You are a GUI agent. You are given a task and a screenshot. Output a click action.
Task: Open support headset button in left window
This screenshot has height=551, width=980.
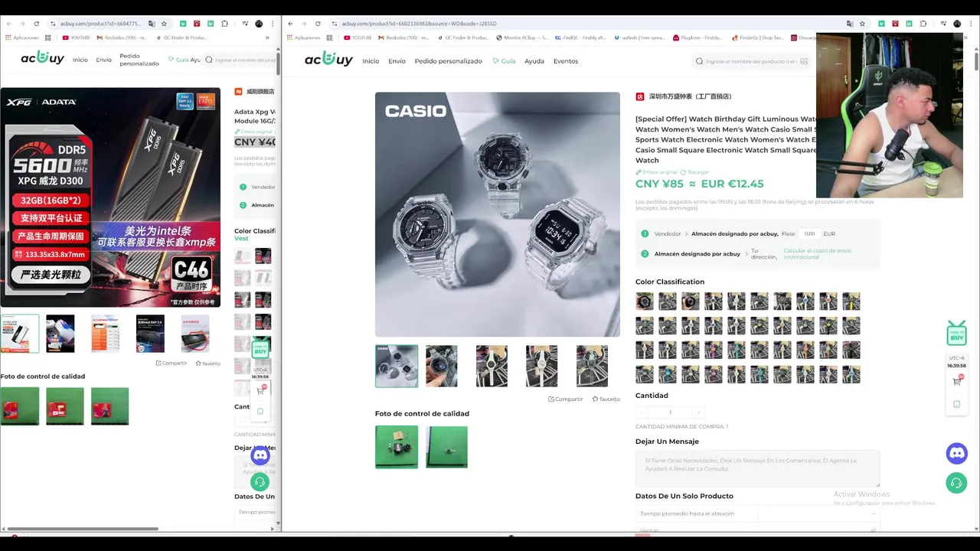point(260,483)
